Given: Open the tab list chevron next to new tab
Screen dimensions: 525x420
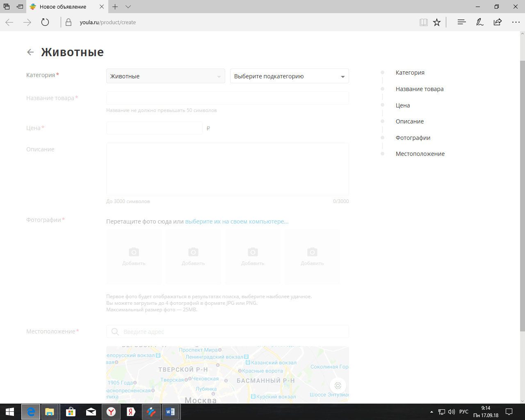Looking at the screenshot, I should click(128, 7).
